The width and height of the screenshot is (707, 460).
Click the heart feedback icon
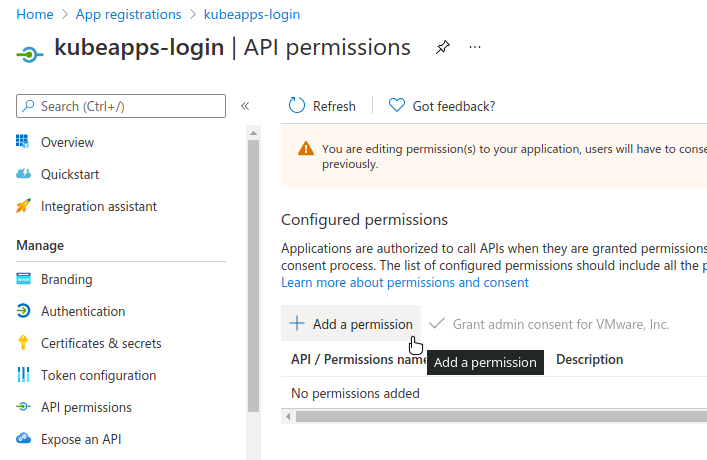pyautogui.click(x=397, y=105)
